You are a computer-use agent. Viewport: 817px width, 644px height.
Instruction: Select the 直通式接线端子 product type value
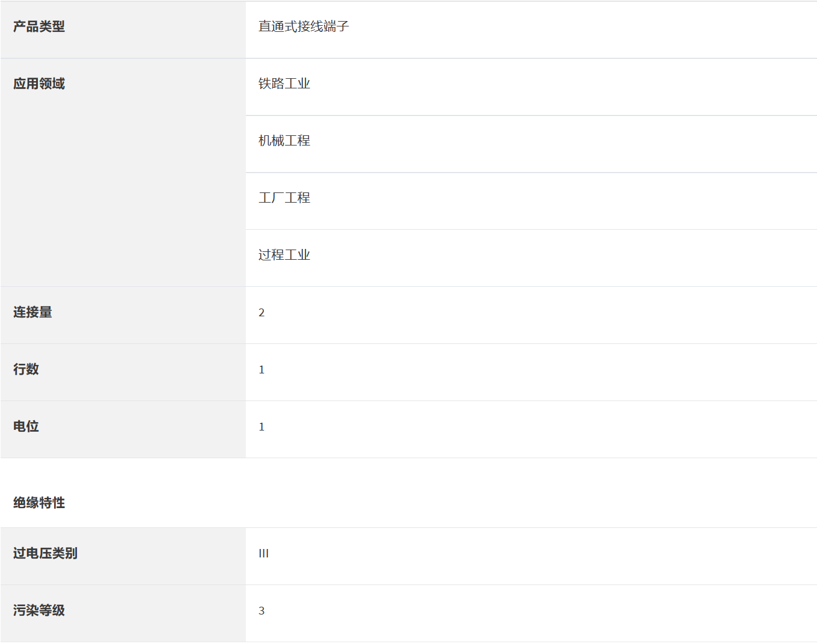pos(304,26)
